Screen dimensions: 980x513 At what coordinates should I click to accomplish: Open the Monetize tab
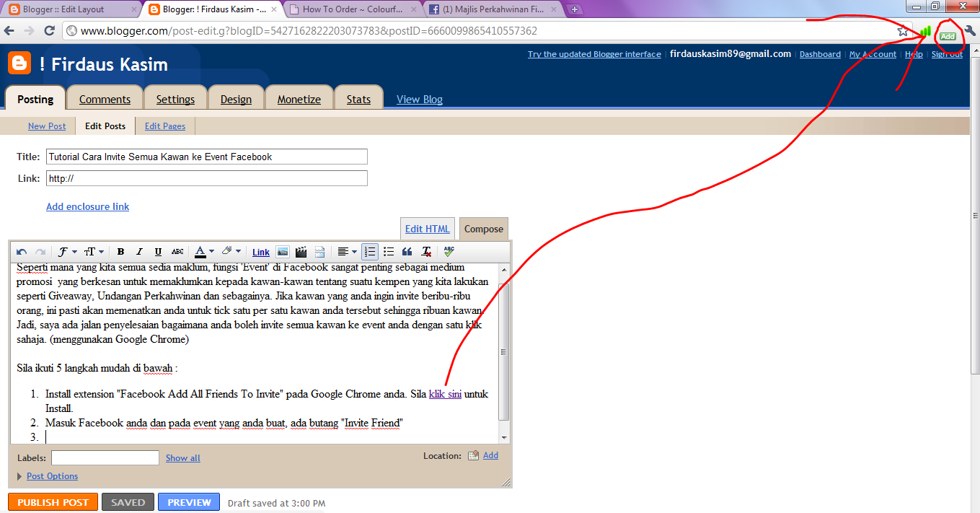click(x=299, y=99)
